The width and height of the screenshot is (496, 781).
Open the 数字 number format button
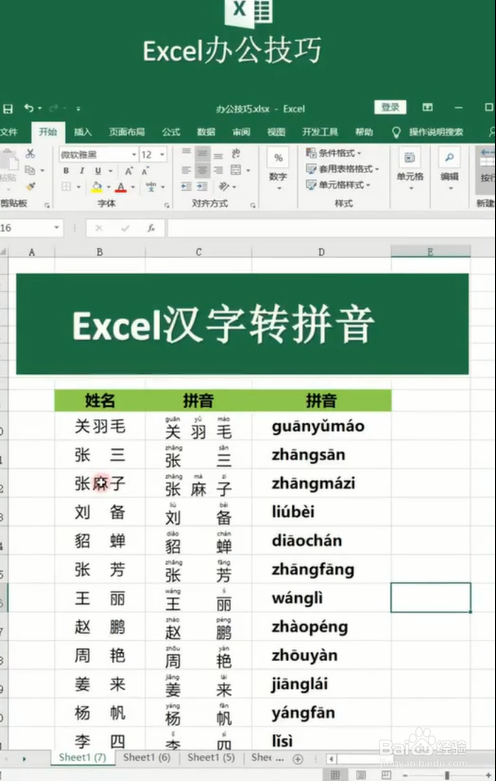[278, 171]
